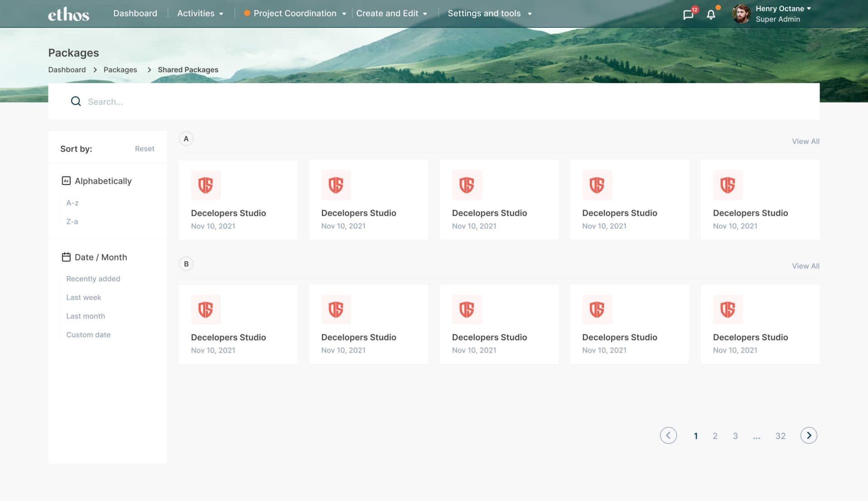Viewport: 868px width, 501px height.
Task: Click the messages icon showing 12 notifications
Action: [x=689, y=14]
